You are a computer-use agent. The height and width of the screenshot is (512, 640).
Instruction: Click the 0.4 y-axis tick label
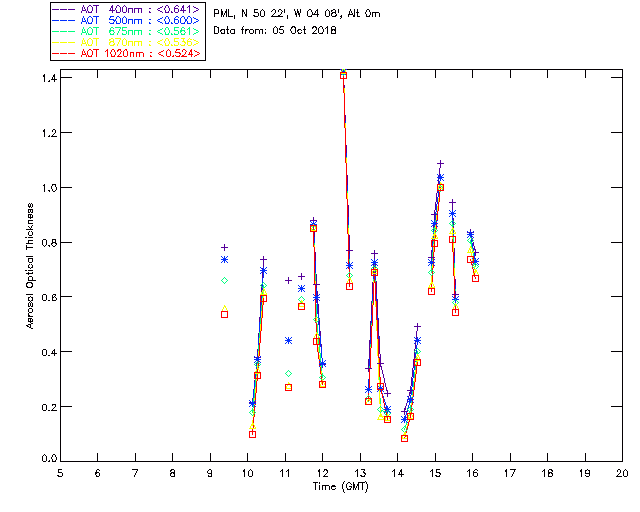(49, 352)
